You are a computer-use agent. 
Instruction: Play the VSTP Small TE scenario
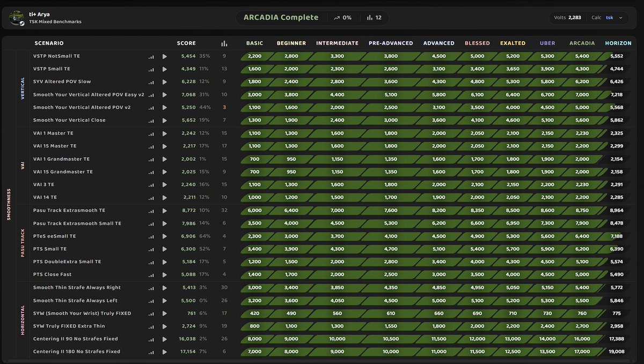click(164, 69)
